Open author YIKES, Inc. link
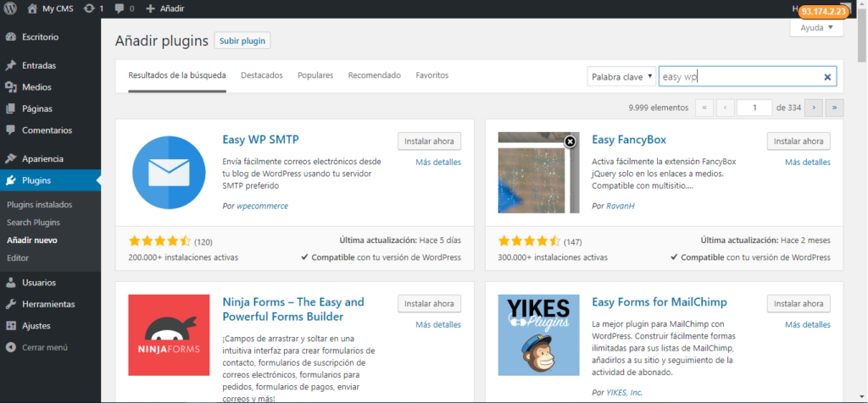 [x=624, y=393]
